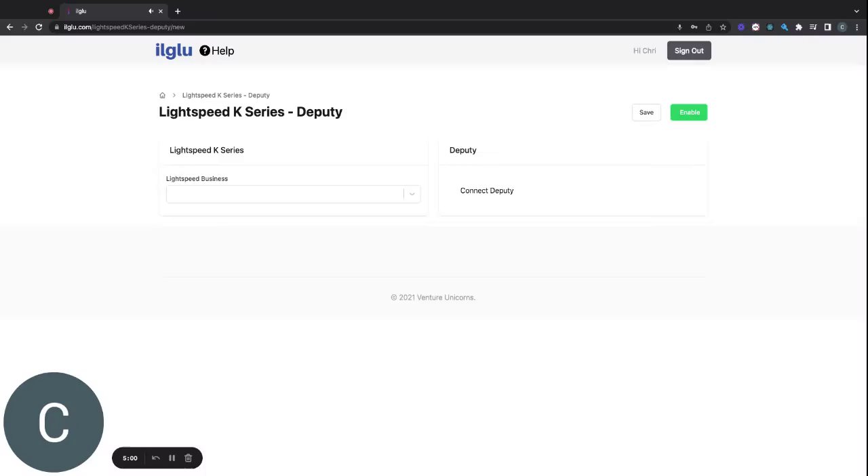Share this page icon
This screenshot has height=476, width=868.
click(709, 27)
